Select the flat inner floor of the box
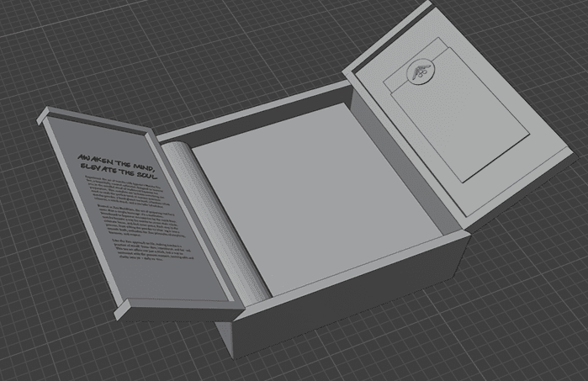The height and width of the screenshot is (381, 588). 316,198
